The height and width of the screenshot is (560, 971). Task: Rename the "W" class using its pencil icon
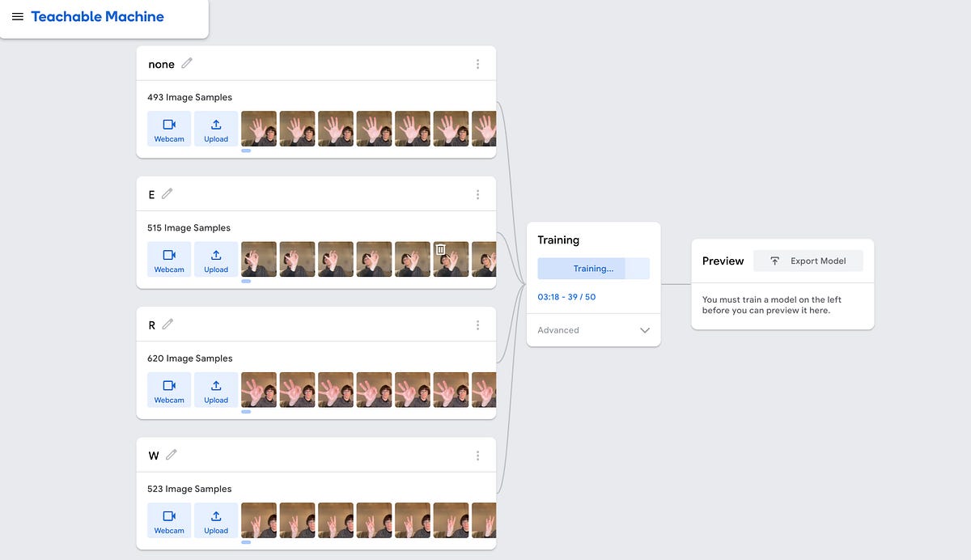tap(172, 456)
